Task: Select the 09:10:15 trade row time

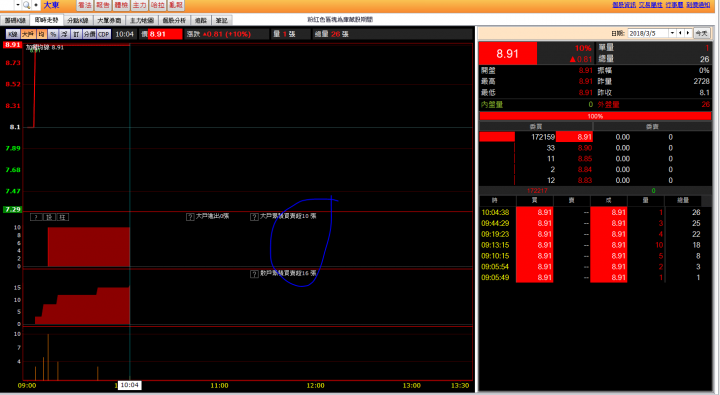Action: coord(495,256)
